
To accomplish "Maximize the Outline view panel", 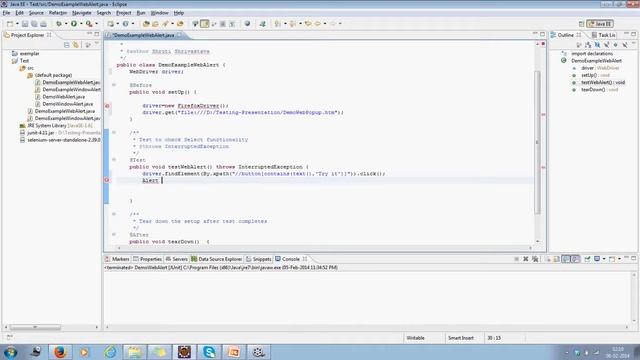I will 633,34.
